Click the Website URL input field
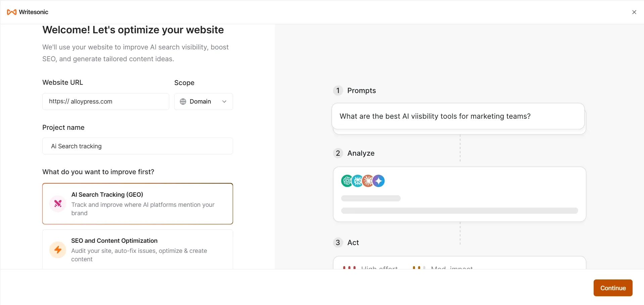Viewport: 644px width, 305px height. coord(106,102)
